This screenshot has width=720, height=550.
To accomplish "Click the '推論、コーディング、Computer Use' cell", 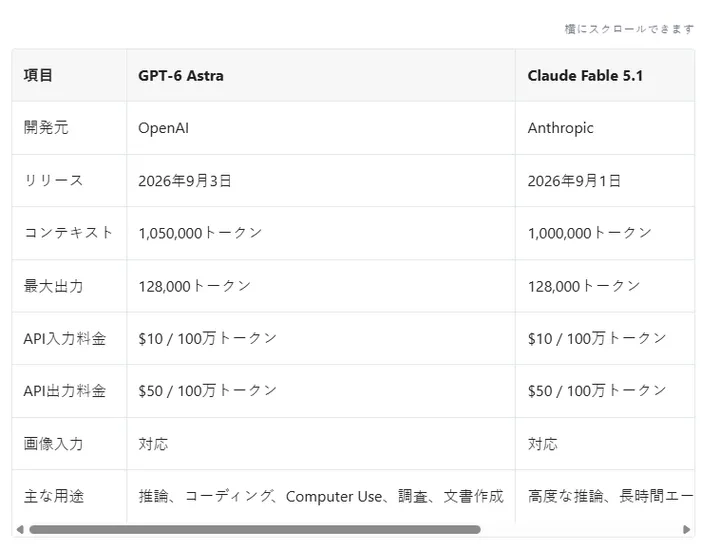I will click(x=321, y=496).
